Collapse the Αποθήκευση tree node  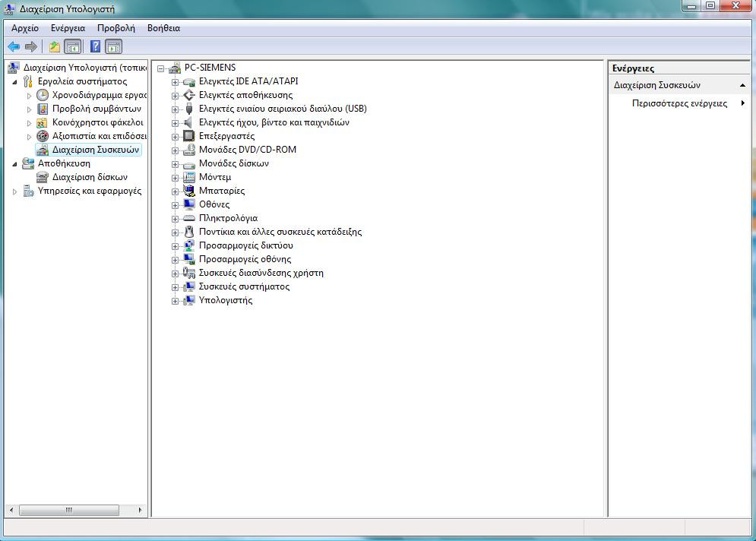(14, 164)
